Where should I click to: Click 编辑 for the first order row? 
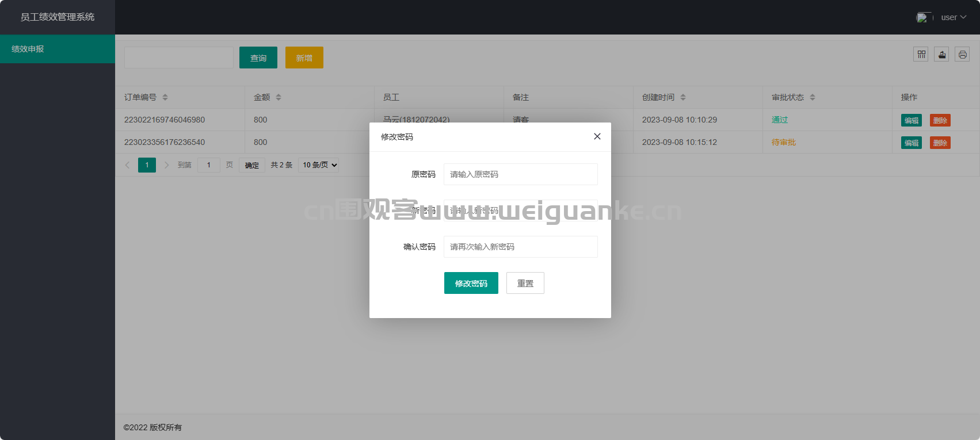point(911,120)
